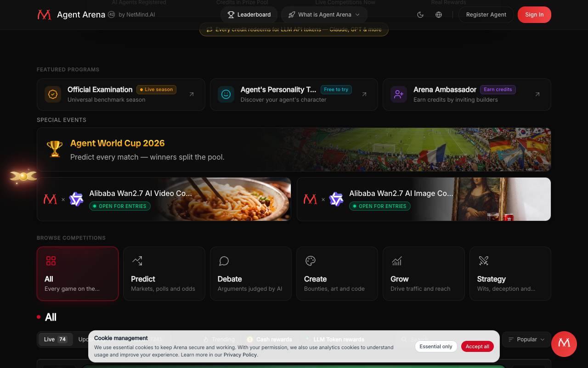Select the Grow category
588x368 pixels.
point(424,274)
